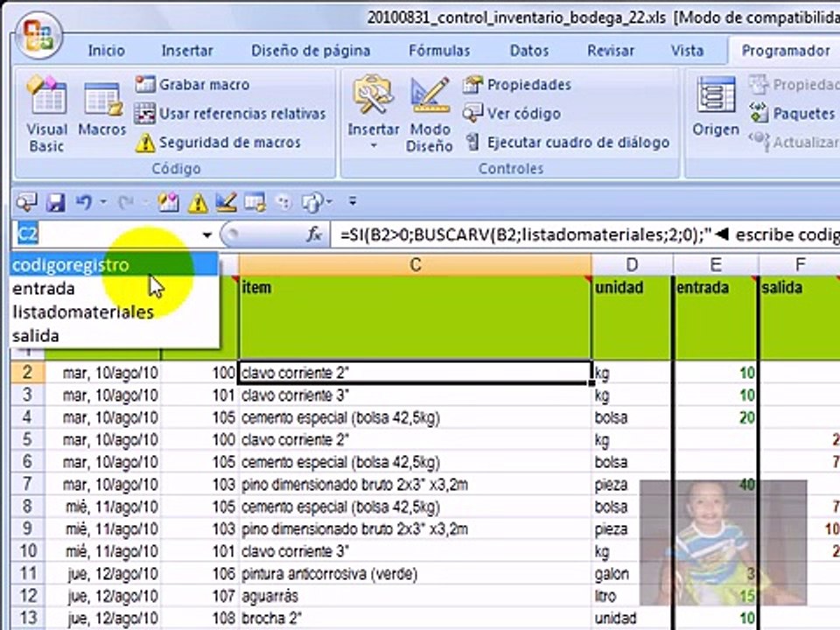
Task: Open Seguridad de macros settings
Action: 218,143
